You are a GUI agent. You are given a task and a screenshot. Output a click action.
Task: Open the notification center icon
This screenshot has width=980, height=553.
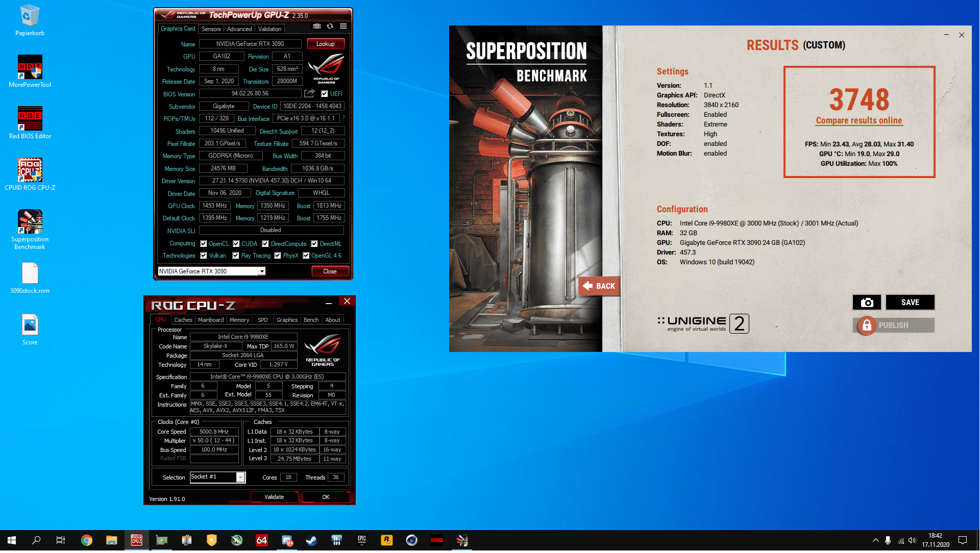(963, 540)
